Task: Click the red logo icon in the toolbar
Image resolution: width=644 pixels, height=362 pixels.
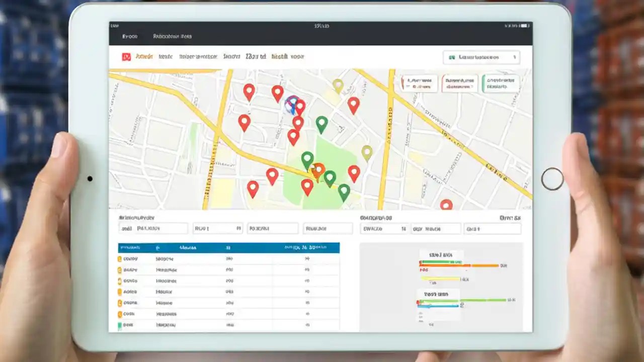Action: [x=126, y=56]
